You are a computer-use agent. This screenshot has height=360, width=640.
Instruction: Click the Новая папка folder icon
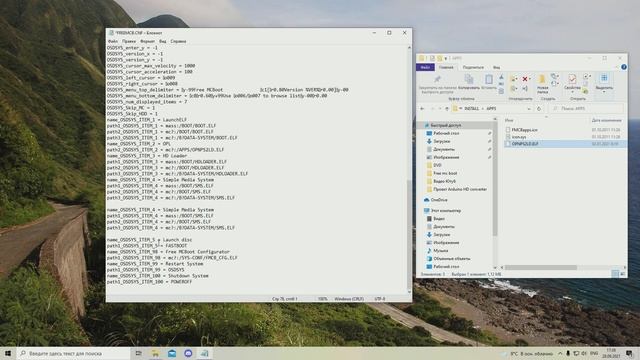coord(542,79)
